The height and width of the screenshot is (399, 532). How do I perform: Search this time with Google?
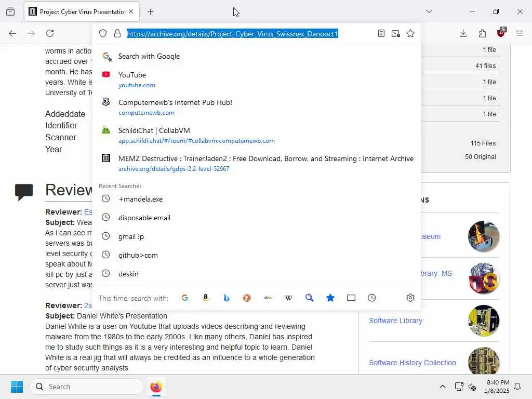[185, 298]
